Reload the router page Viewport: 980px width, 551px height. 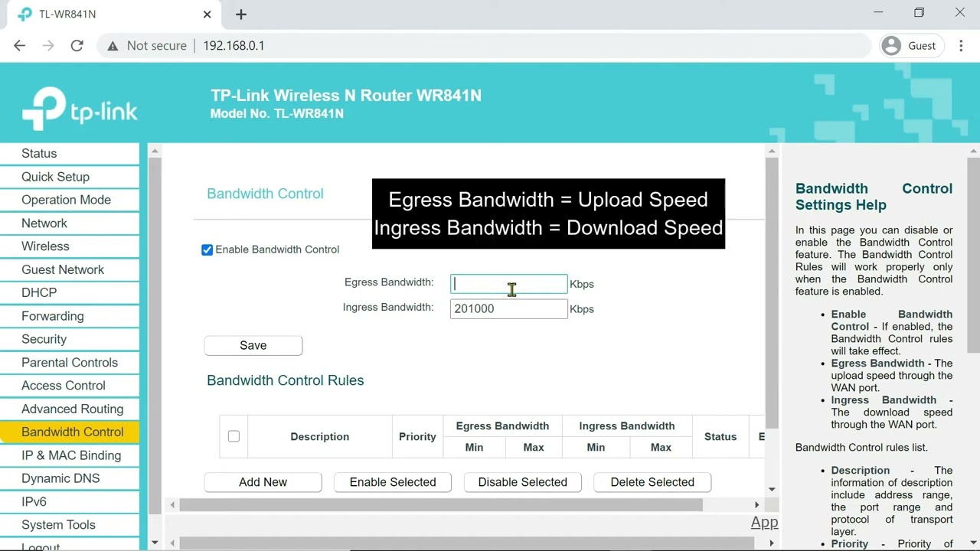[x=77, y=46]
